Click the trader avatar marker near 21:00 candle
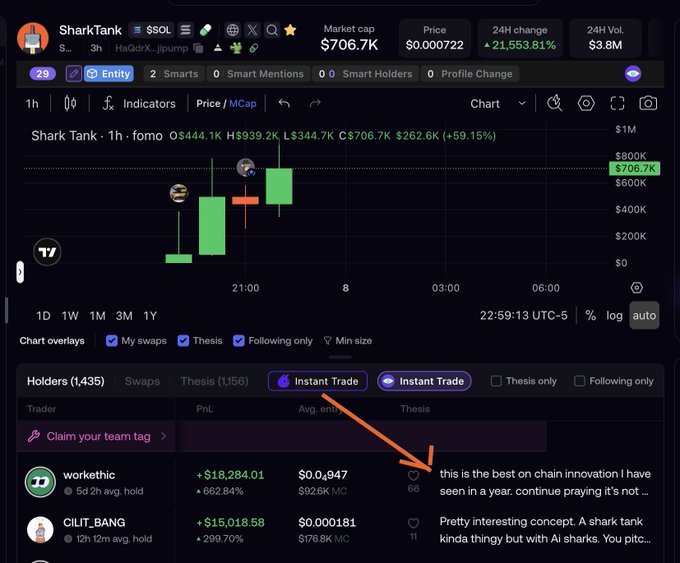The width and height of the screenshot is (680, 563). [x=245, y=167]
